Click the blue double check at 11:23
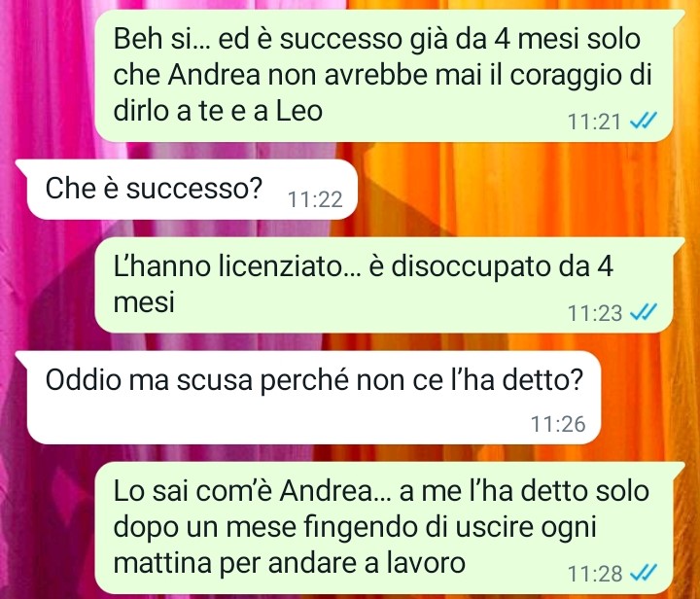This screenshot has height=599, width=700. pos(643,312)
